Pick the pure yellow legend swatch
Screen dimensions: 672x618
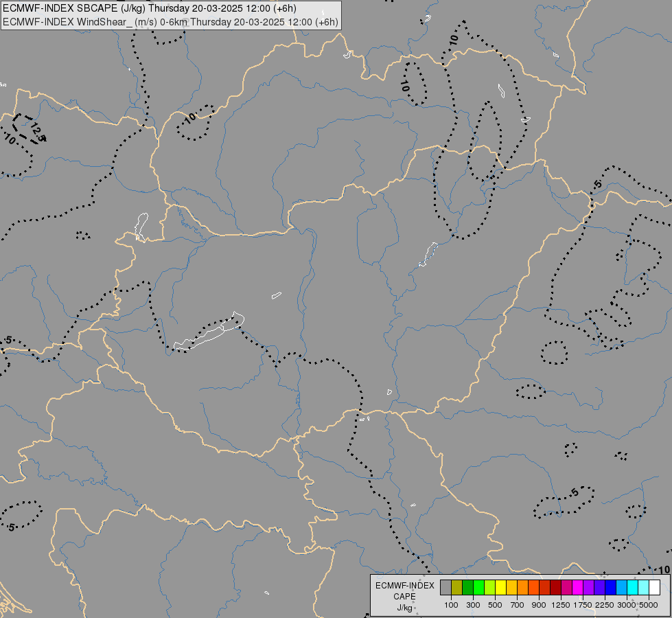[x=500, y=587]
